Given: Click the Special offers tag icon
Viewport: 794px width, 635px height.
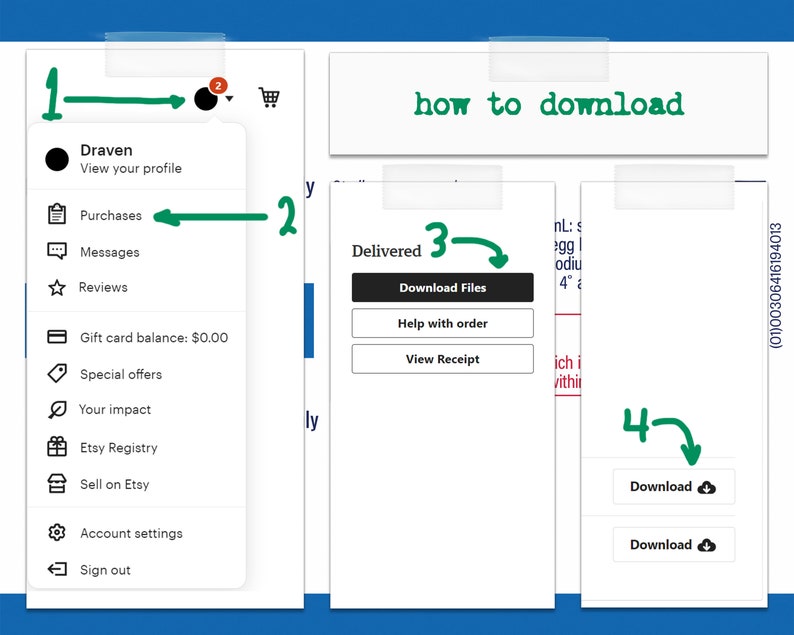Looking at the screenshot, I should [57, 373].
